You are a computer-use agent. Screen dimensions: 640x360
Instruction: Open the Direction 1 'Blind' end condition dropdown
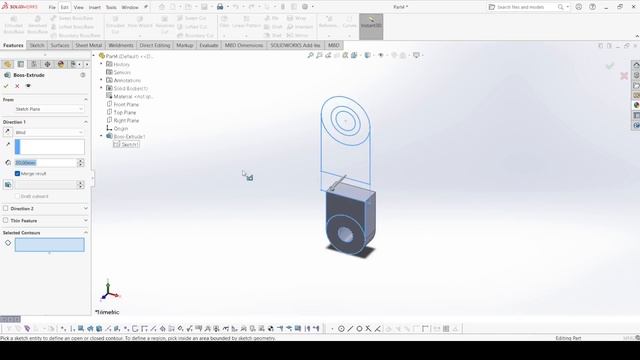(49, 132)
